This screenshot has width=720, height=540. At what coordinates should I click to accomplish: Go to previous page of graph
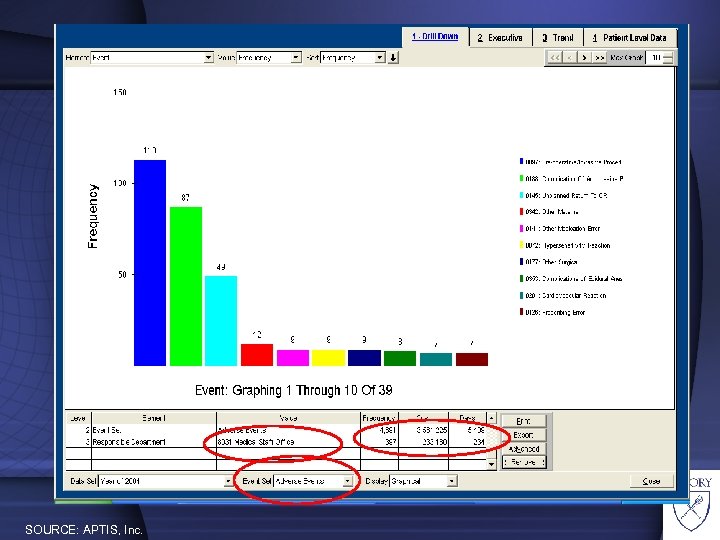click(x=569, y=58)
